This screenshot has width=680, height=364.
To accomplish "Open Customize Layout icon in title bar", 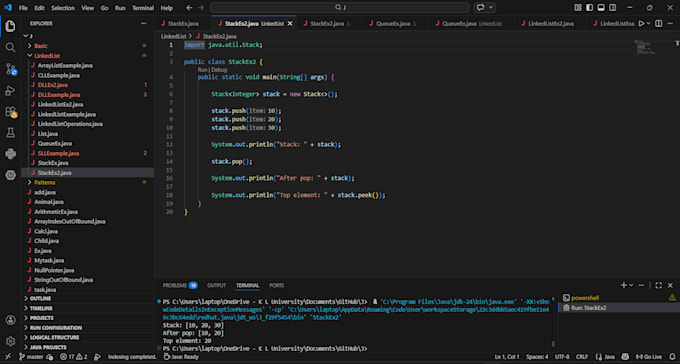I will [578, 8].
